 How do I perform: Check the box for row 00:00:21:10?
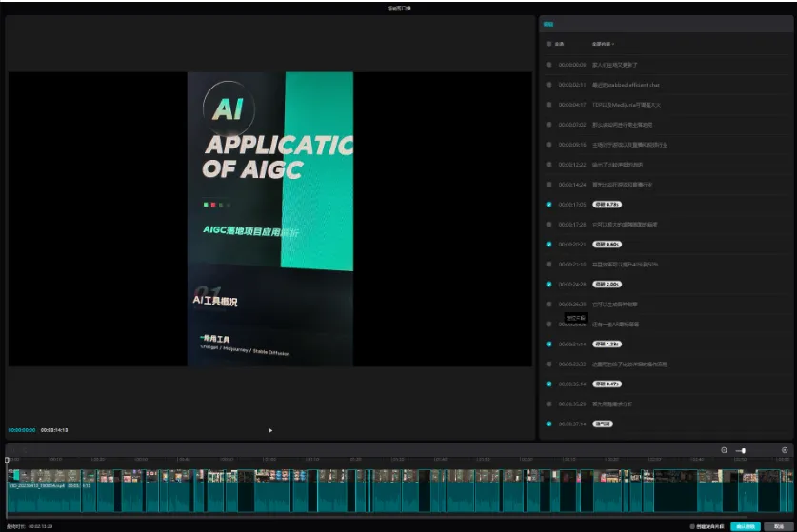[x=548, y=265]
